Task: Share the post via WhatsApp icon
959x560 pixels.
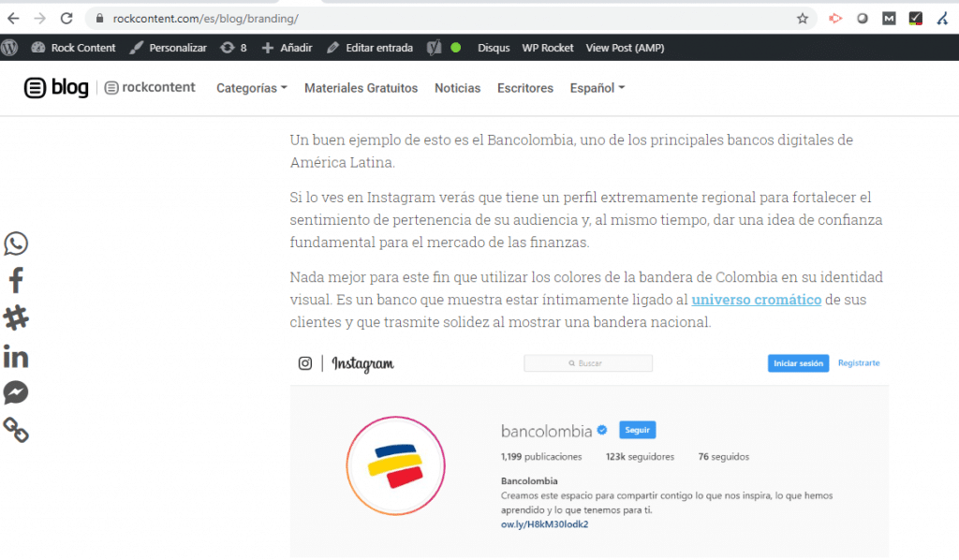Action: (16, 243)
